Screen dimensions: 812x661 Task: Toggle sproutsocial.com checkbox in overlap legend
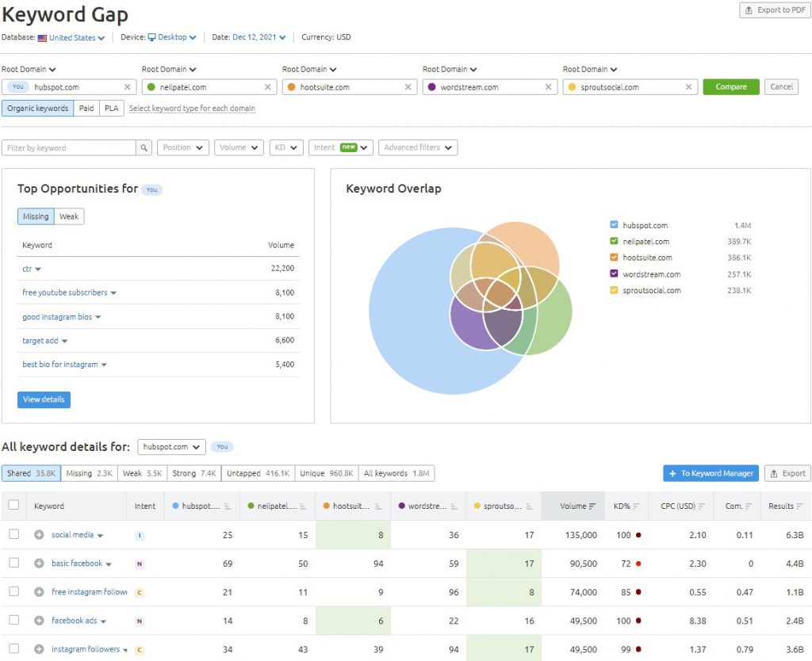[x=614, y=290]
